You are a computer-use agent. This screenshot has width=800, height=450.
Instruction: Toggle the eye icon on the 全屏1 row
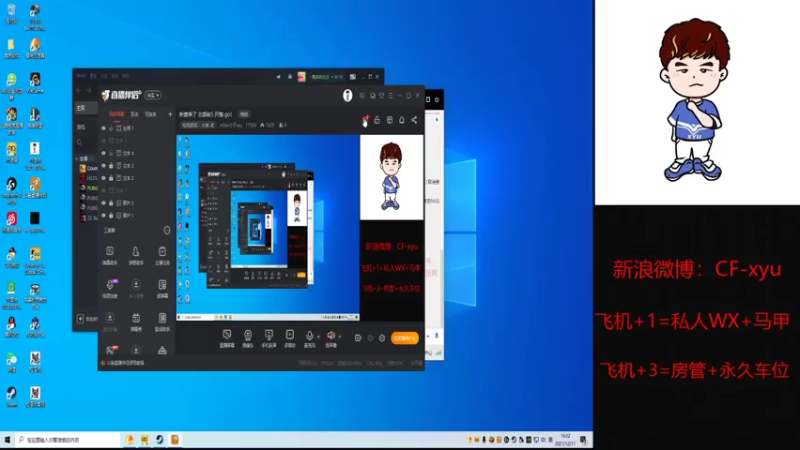pyautogui.click(x=104, y=128)
